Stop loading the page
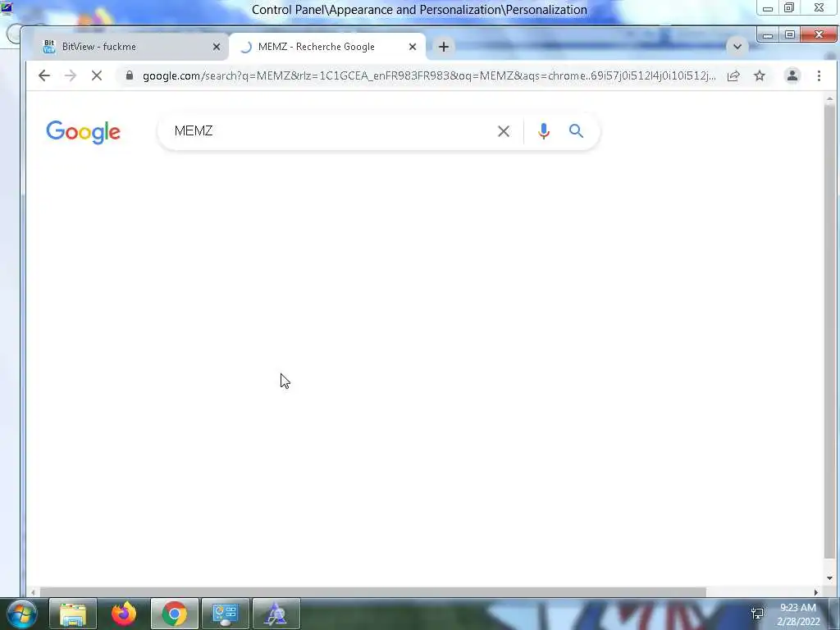840x630 pixels. [x=97, y=75]
